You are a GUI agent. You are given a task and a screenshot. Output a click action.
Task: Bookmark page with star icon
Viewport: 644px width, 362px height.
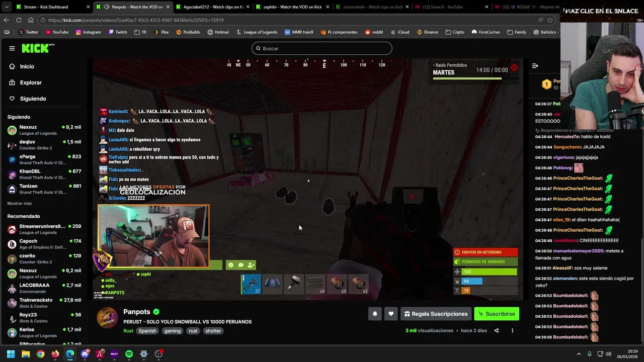coord(550,20)
